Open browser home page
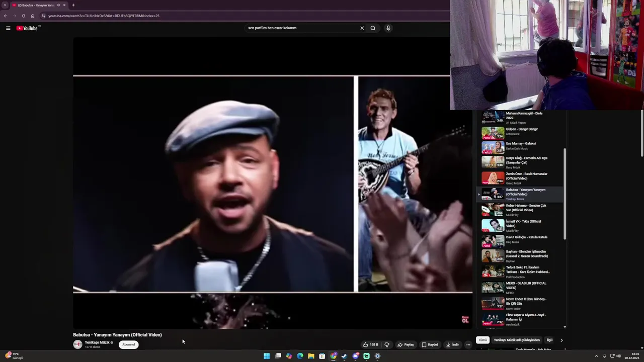Image resolution: width=644 pixels, height=362 pixels. (33, 16)
